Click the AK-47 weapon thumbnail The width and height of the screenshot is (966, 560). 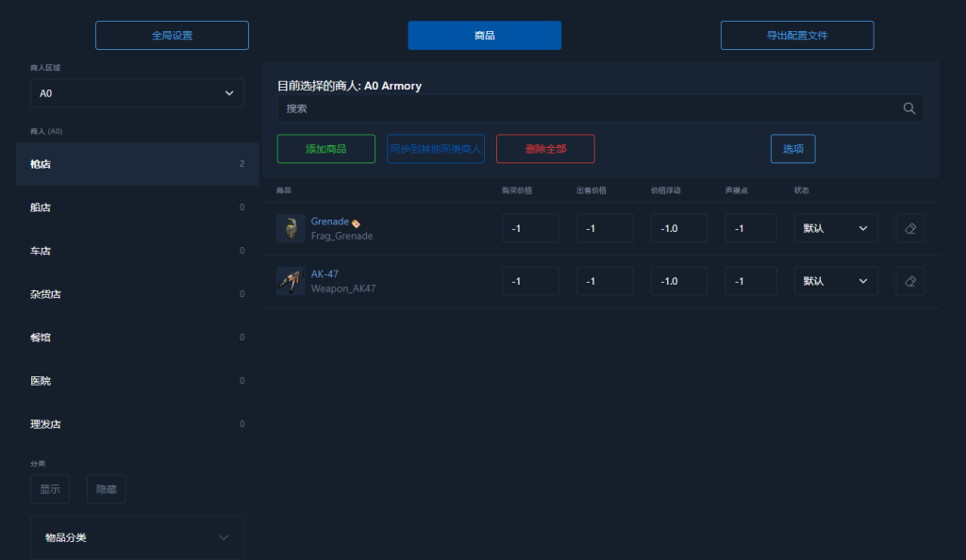point(291,281)
